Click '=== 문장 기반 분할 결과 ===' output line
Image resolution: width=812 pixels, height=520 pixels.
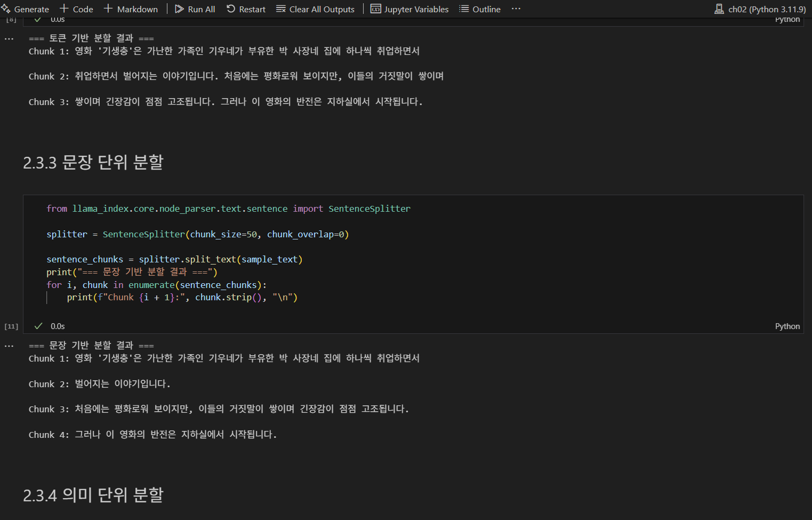click(x=91, y=346)
